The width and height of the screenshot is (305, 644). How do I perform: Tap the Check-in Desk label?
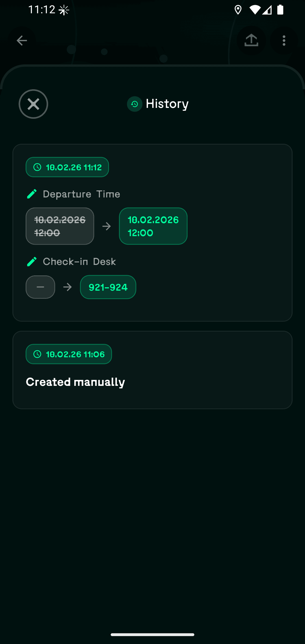coord(79,262)
